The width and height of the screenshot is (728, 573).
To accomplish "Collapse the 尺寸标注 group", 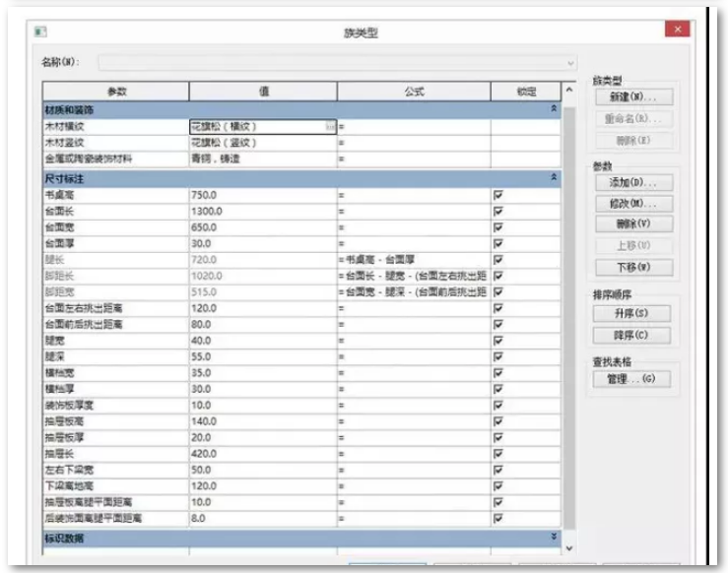I will click(554, 177).
